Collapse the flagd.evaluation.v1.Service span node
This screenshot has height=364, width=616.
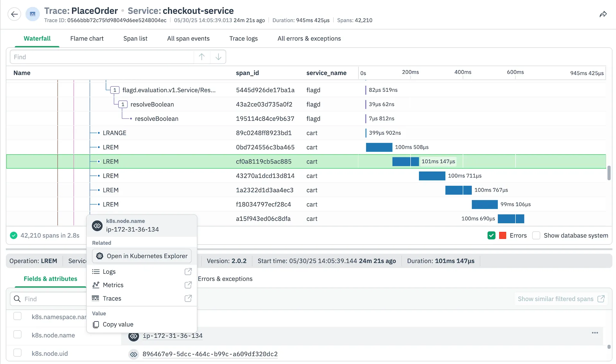(x=115, y=90)
